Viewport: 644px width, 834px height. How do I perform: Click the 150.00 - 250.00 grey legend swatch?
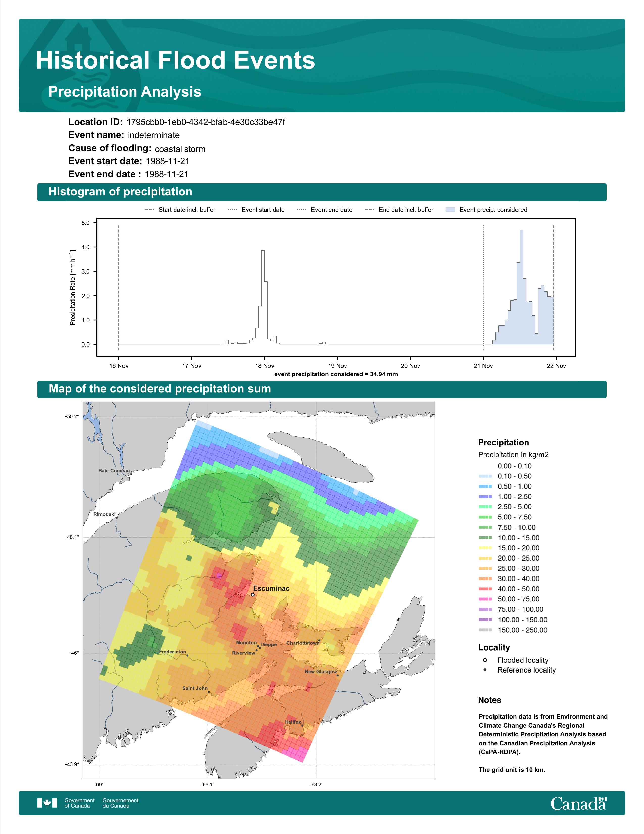point(485,630)
